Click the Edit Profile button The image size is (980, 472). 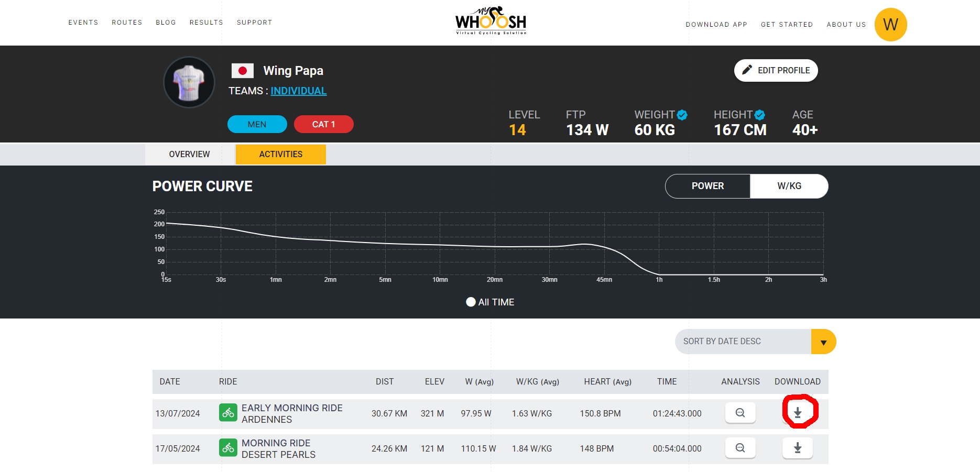[776, 70]
